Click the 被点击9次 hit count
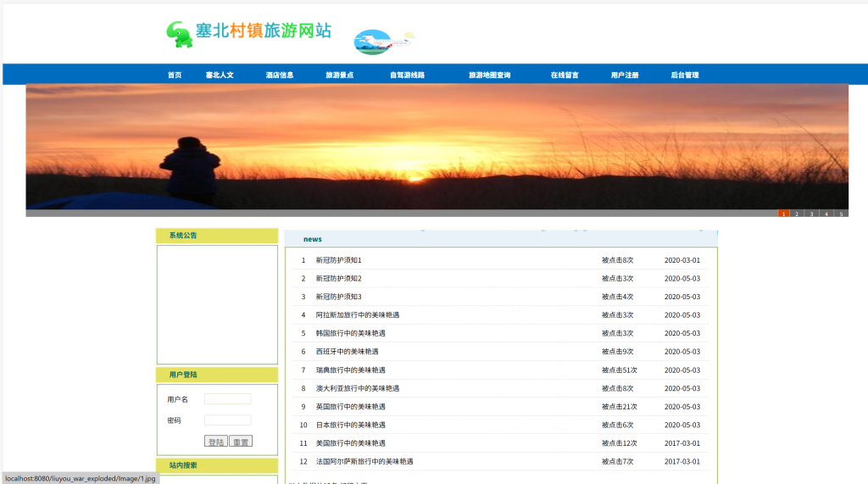This screenshot has width=868, height=484. pos(617,352)
